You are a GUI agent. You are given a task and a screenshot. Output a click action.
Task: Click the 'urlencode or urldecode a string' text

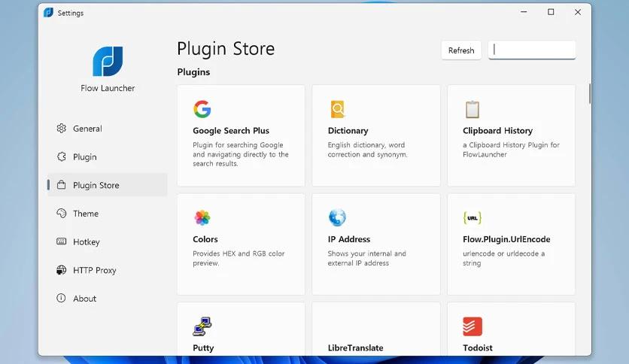(504, 258)
